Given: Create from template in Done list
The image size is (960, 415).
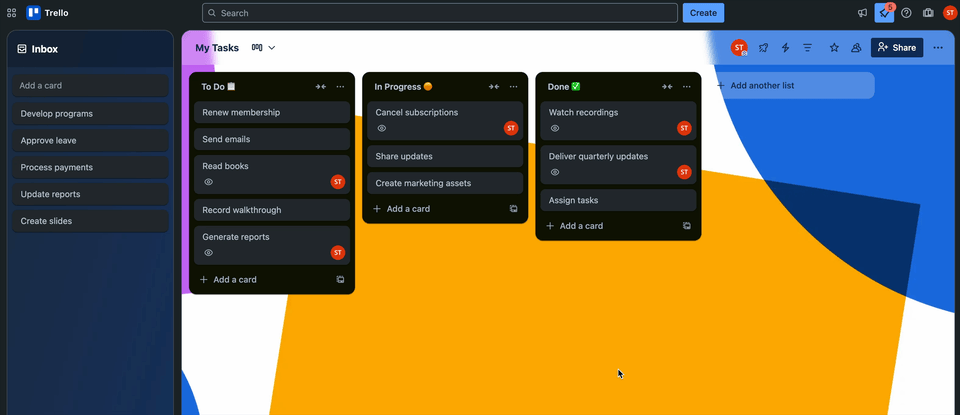Looking at the screenshot, I should pos(687,226).
